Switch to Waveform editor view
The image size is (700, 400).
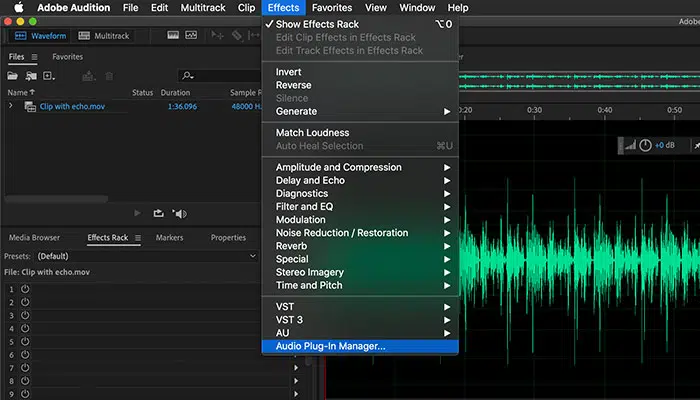click(x=41, y=36)
